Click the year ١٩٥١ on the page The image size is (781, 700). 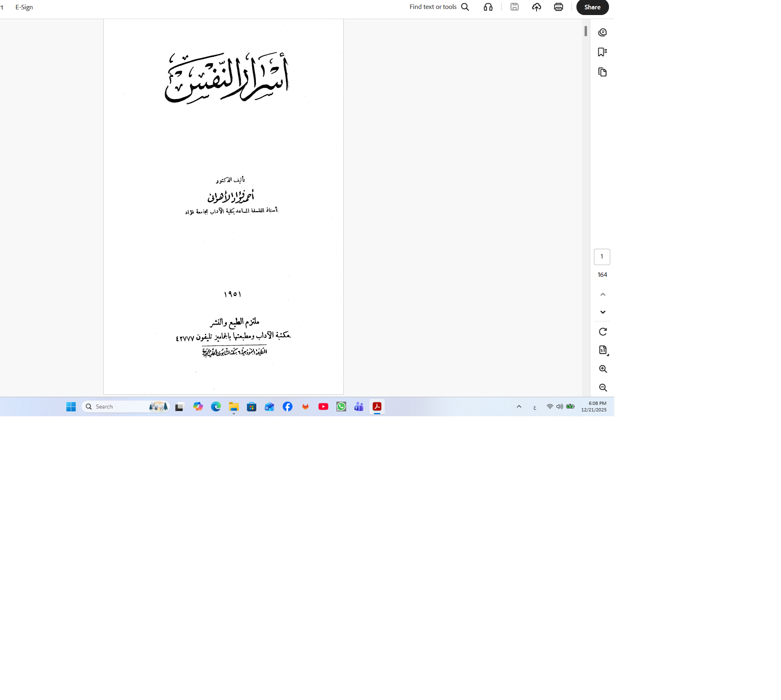coord(233,294)
